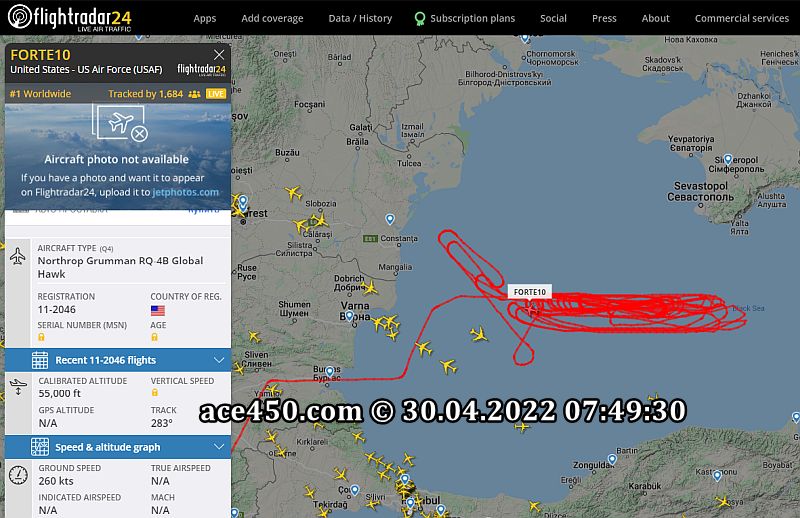Click the FORTE10 label on map
Screen dimensions: 800x518
click(x=530, y=292)
